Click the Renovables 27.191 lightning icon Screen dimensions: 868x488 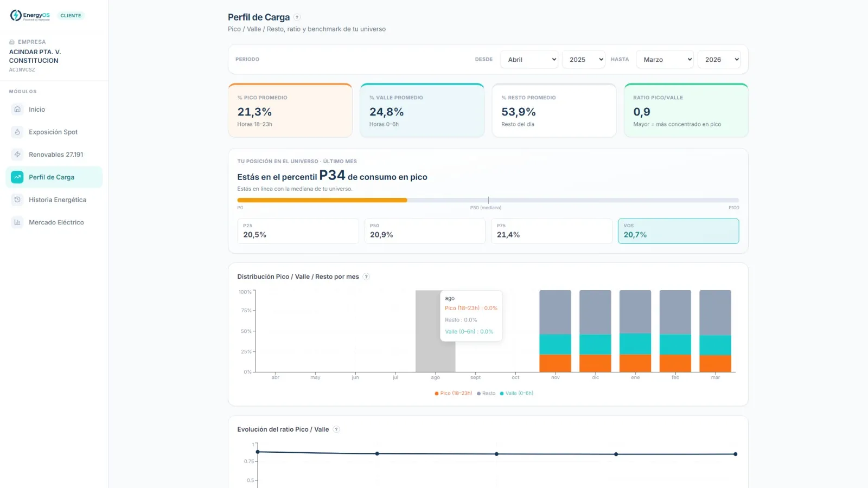click(x=17, y=155)
